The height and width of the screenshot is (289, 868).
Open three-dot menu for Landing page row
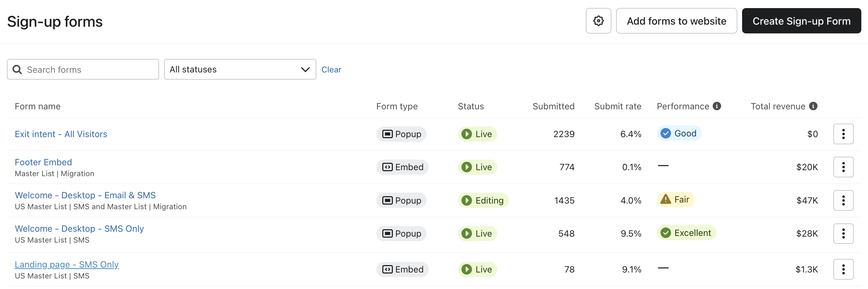click(843, 269)
